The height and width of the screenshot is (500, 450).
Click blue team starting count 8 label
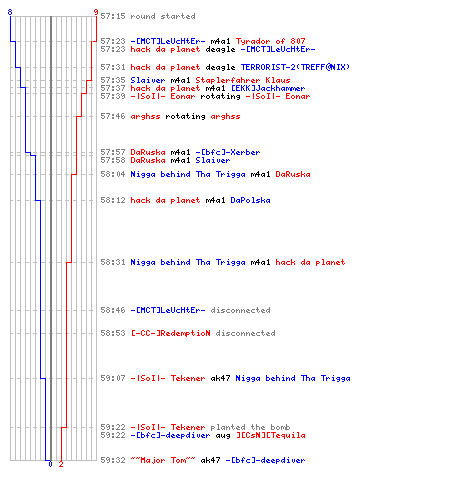click(x=10, y=12)
